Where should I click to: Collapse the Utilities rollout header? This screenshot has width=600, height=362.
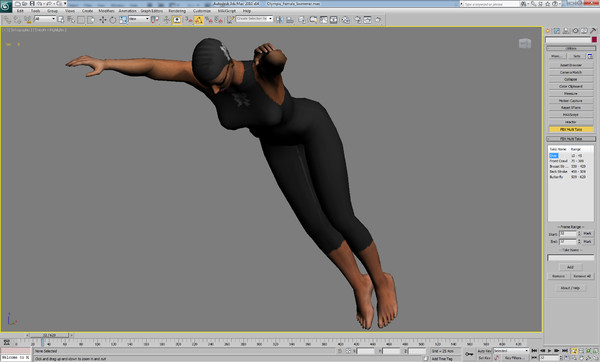tap(571, 49)
